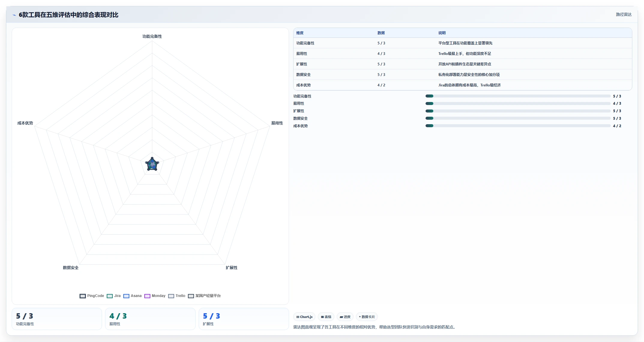Click the 数据安全 radar axis label
Image resolution: width=644 pixels, height=342 pixels.
(71, 268)
